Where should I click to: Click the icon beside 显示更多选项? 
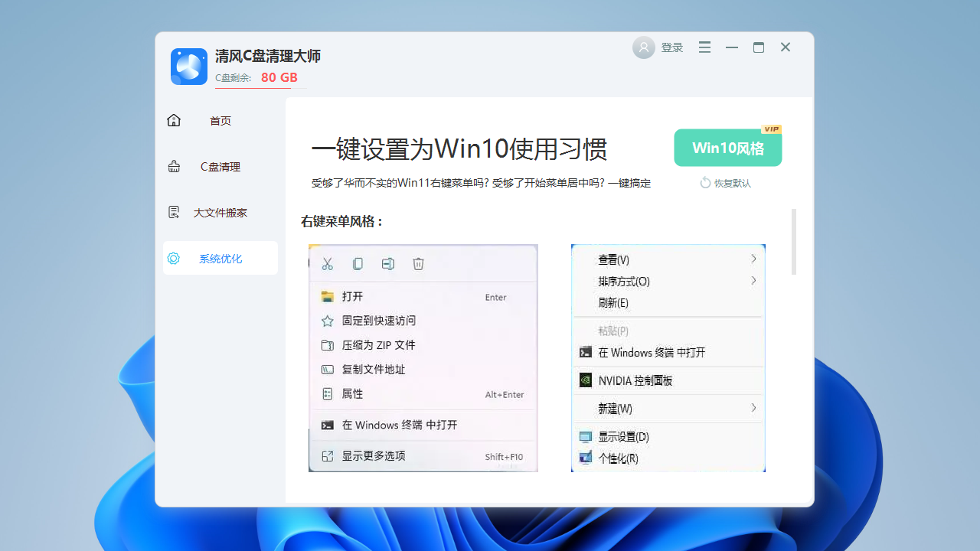tap(328, 456)
